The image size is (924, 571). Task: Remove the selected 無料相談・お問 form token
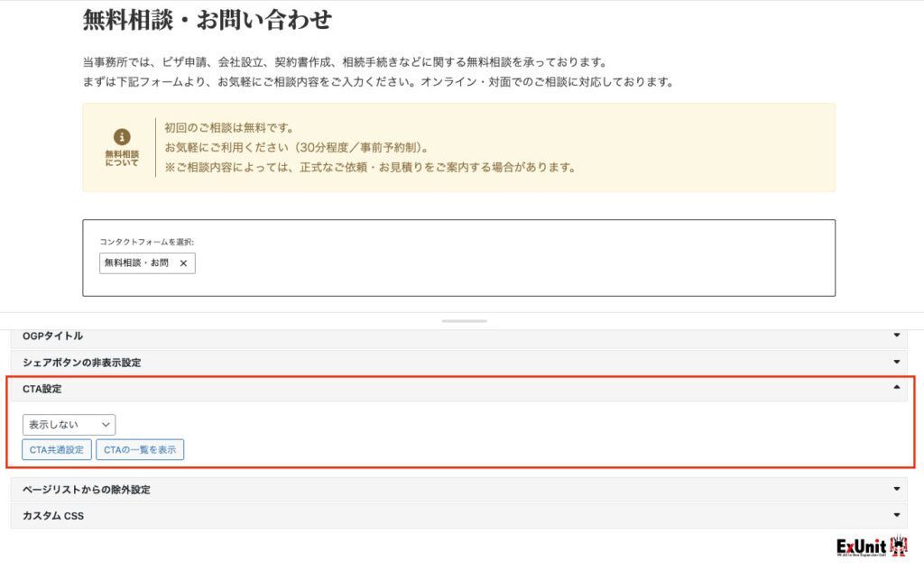point(183,263)
